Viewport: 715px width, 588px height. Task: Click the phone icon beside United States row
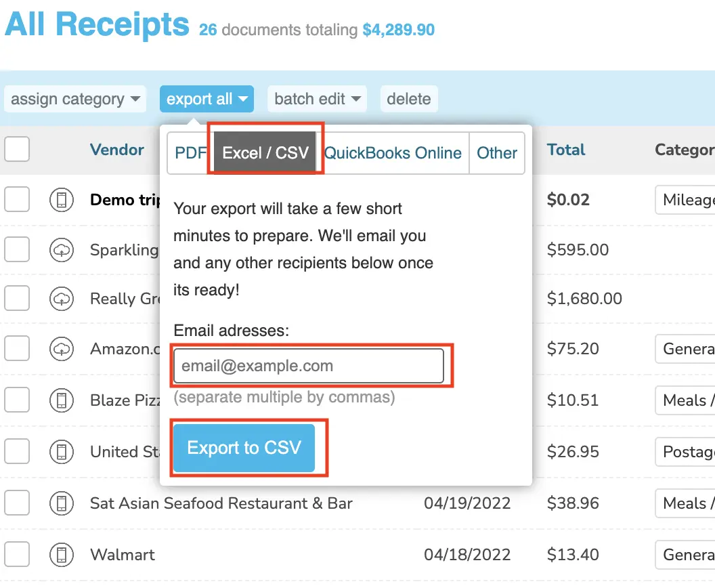coord(62,452)
